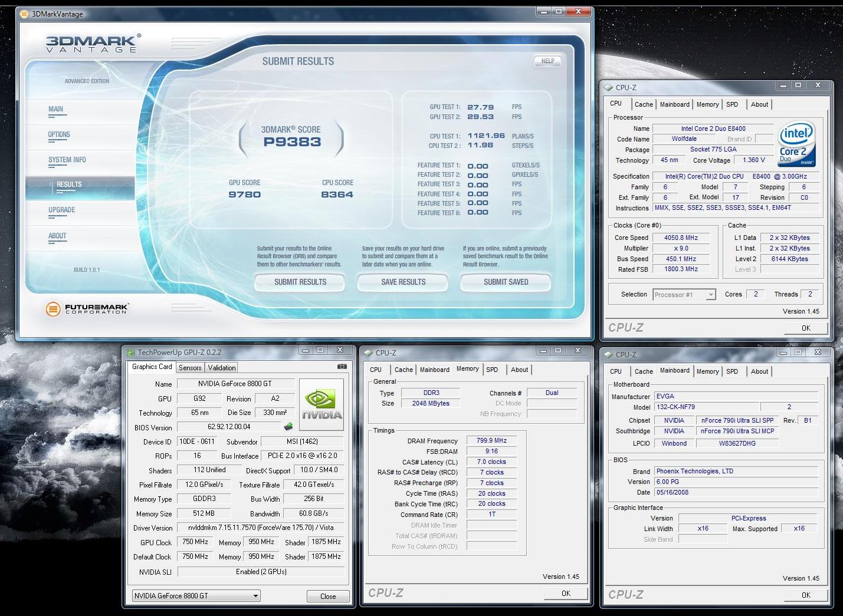This screenshot has height=616, width=843.
Task: Click the Code Name Wolfdale value
Action: tap(684, 139)
